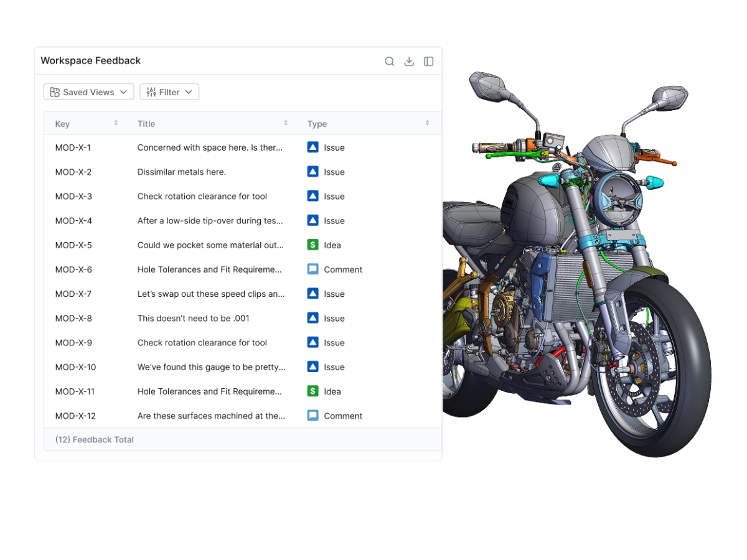Click the Issue icon for MOD-X-7
This screenshot has height=560, width=747.
(313, 294)
